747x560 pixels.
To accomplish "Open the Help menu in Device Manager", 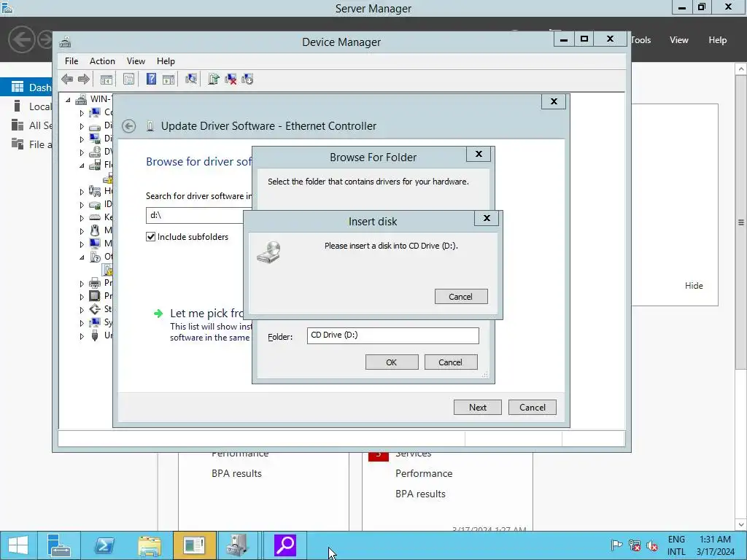I will coord(166,61).
